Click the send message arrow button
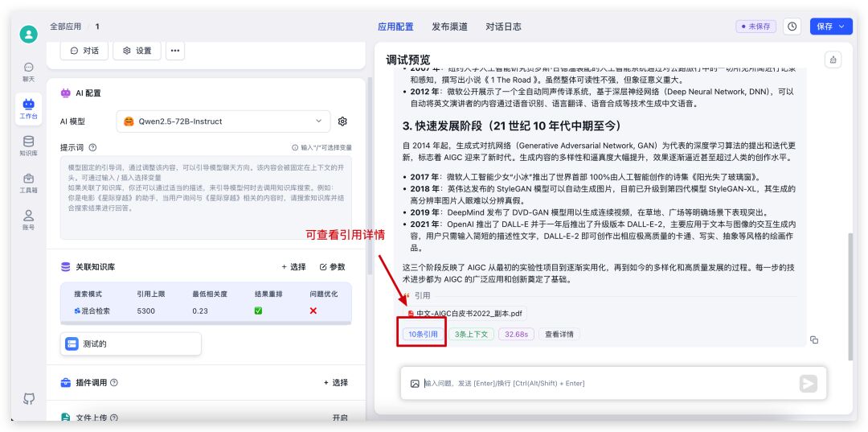The image size is (868, 432). [808, 384]
